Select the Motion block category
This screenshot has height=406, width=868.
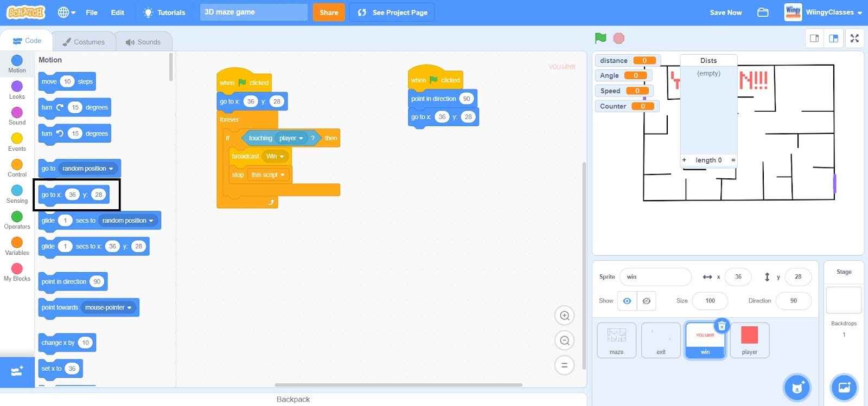[x=17, y=64]
